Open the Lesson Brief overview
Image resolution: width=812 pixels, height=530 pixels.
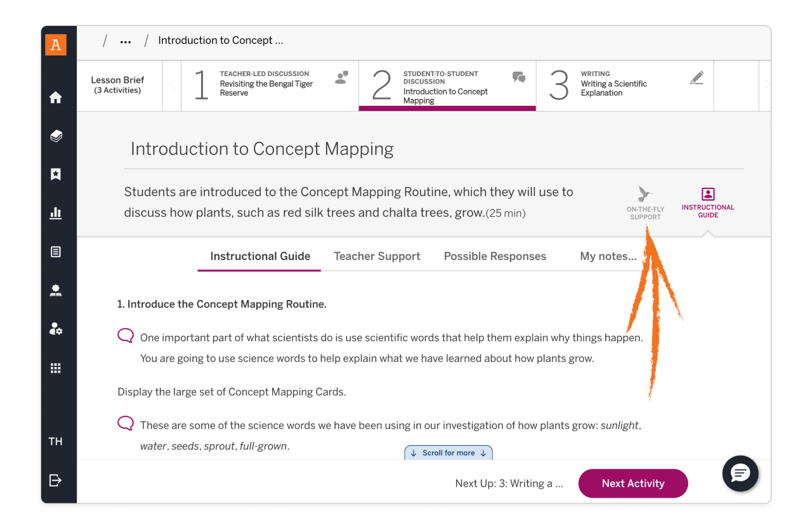click(x=117, y=85)
